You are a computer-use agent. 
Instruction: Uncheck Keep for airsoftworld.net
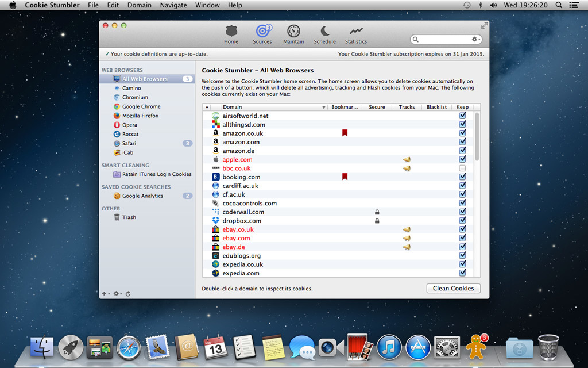tap(462, 115)
